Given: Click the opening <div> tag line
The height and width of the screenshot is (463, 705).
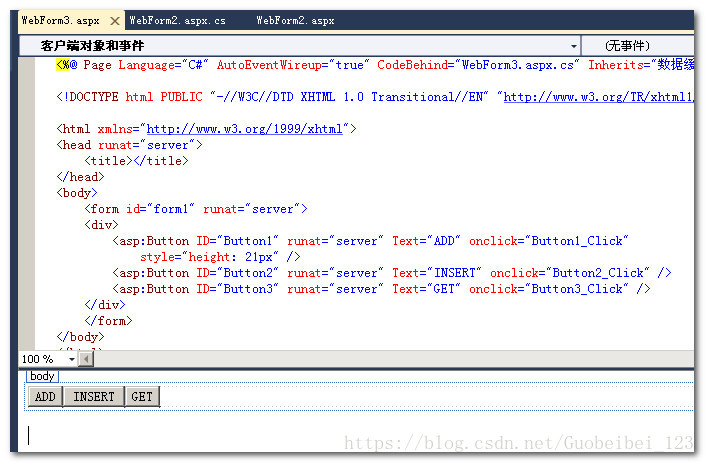Looking at the screenshot, I should (x=101, y=225).
